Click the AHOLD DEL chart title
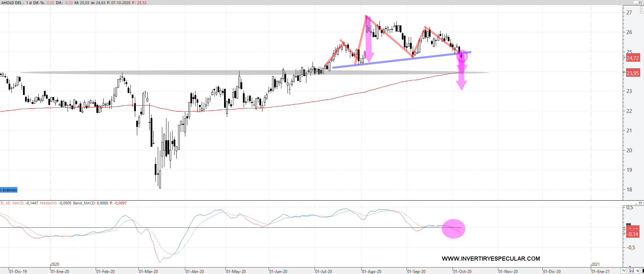The height and width of the screenshot is (274, 644). [x=12, y=3]
